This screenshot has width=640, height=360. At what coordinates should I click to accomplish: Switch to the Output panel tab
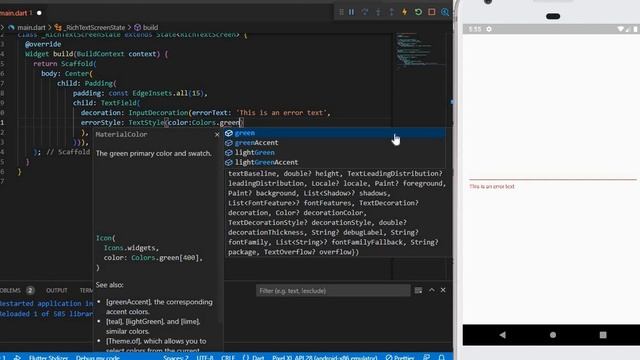point(57,290)
